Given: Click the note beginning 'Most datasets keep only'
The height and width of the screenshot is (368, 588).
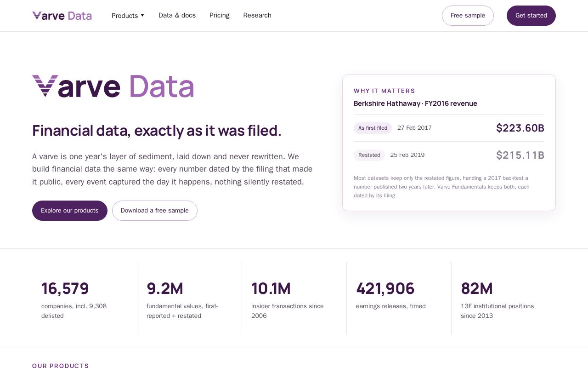Looking at the screenshot, I should point(441,187).
